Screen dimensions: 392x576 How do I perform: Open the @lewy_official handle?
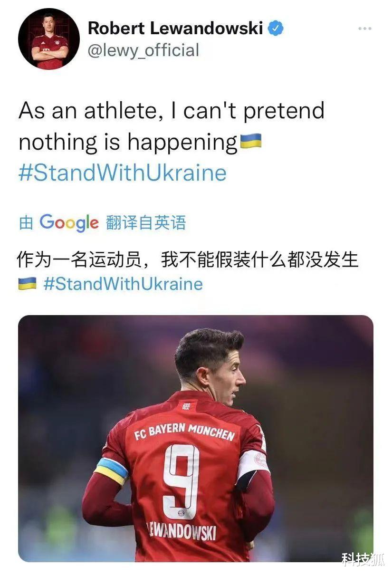click(x=143, y=50)
